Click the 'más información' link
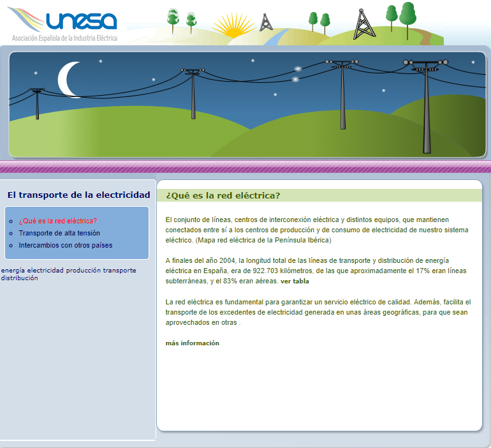 pyautogui.click(x=192, y=343)
